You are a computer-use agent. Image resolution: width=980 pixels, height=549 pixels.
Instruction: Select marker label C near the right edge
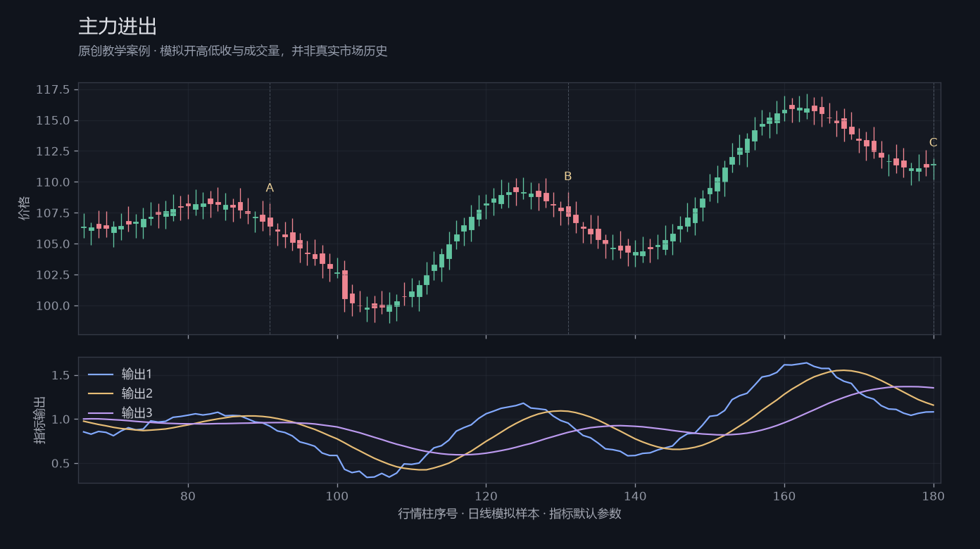(x=934, y=143)
